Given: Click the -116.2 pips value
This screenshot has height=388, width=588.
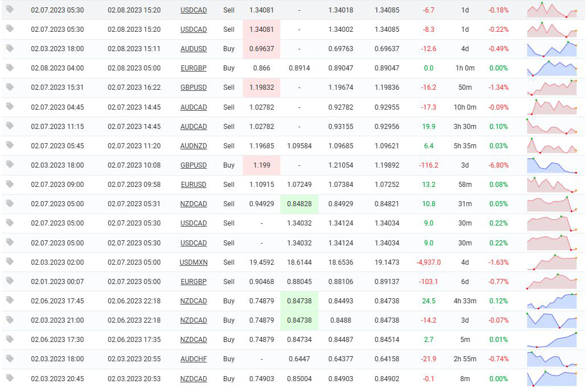Looking at the screenshot, I should pyautogui.click(x=429, y=165).
